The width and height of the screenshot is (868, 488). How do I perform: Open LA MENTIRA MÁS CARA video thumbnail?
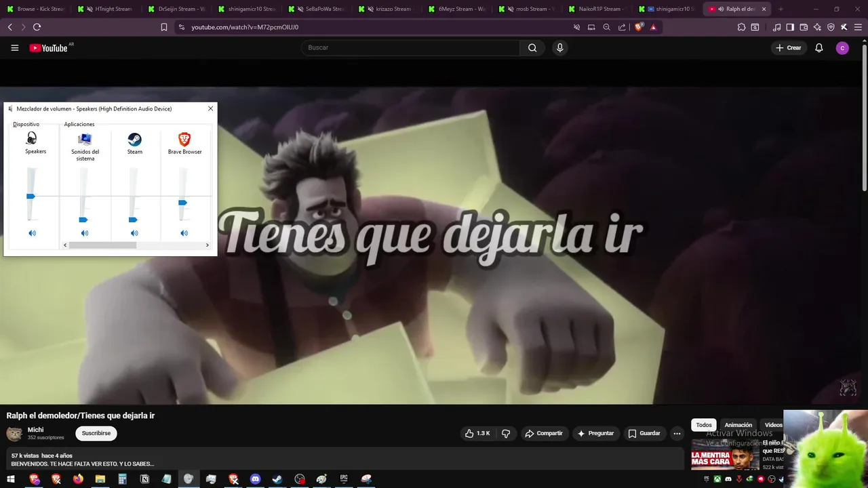pyautogui.click(x=725, y=455)
